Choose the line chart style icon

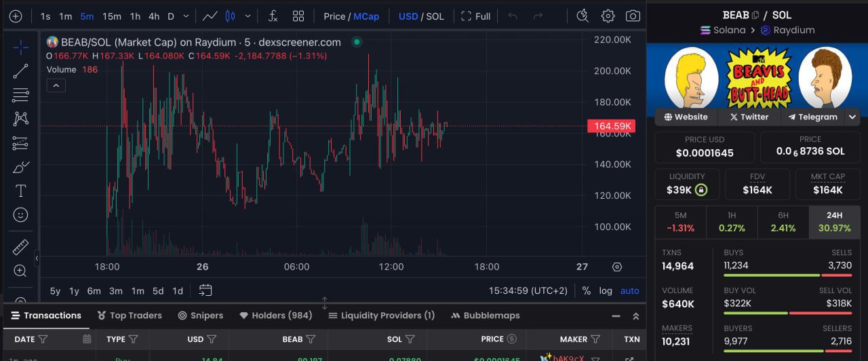(x=210, y=16)
